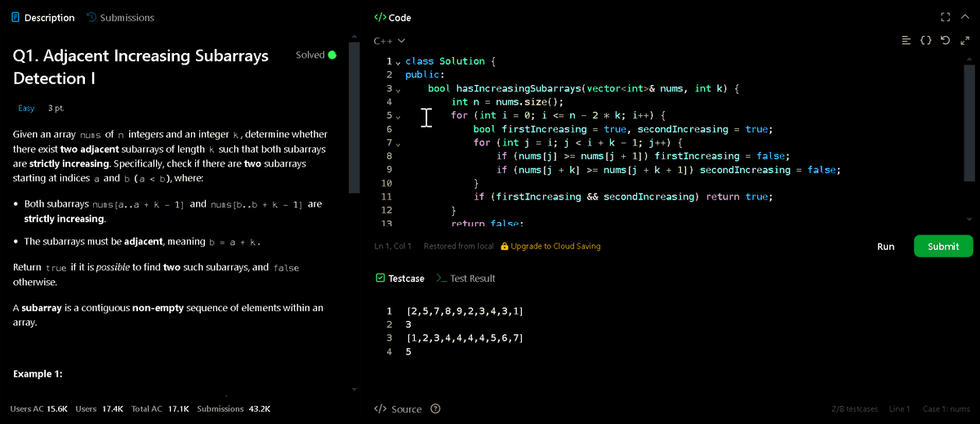Click the 'Total AC 17.1K' statistic
The image size is (980, 424).
pos(160,408)
